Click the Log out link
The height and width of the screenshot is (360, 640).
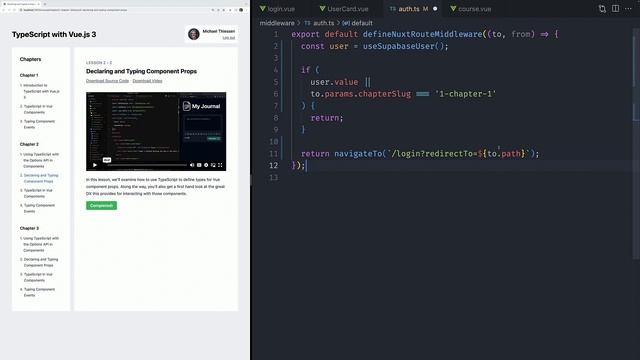(229, 38)
